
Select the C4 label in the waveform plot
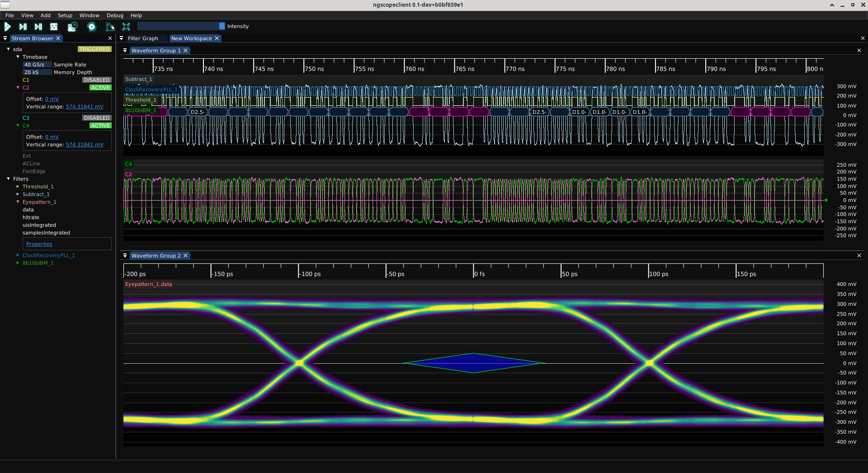point(128,164)
